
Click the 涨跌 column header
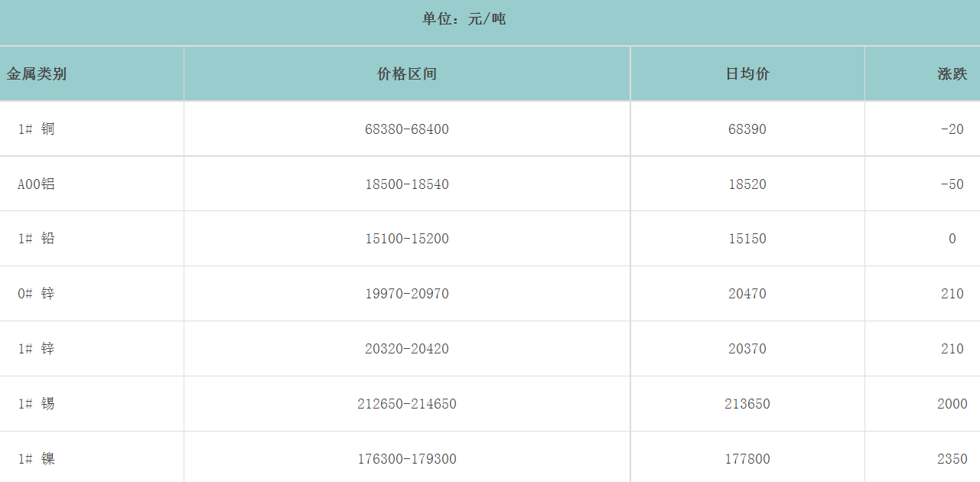[952, 74]
